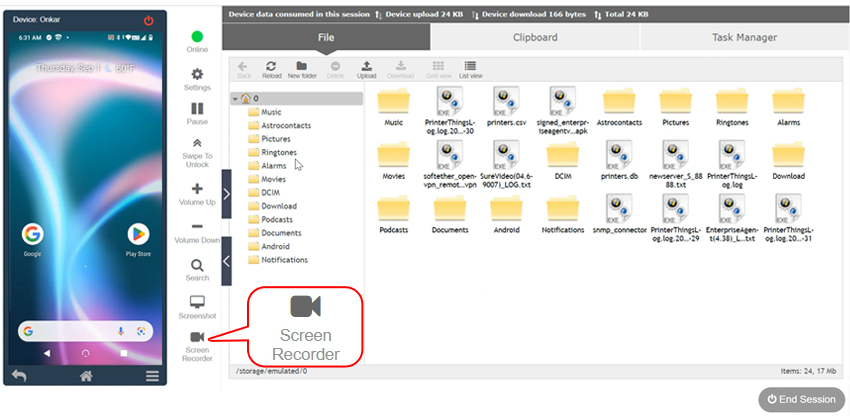Select Ringtones folder in grid
Viewport: 850px width, 418px height.
click(732, 107)
